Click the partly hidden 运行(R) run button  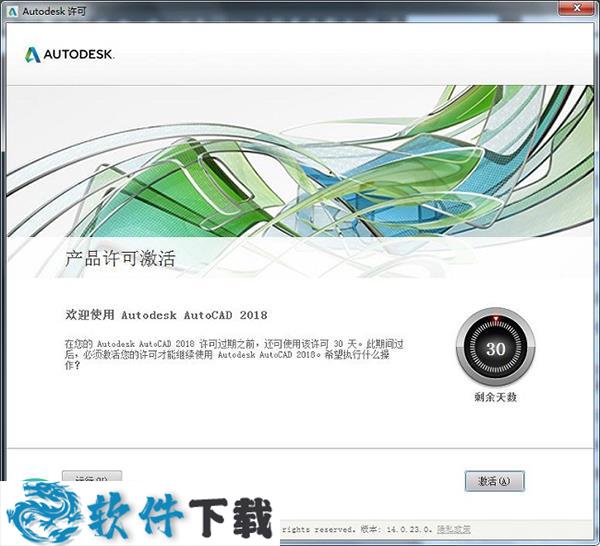click(92, 476)
